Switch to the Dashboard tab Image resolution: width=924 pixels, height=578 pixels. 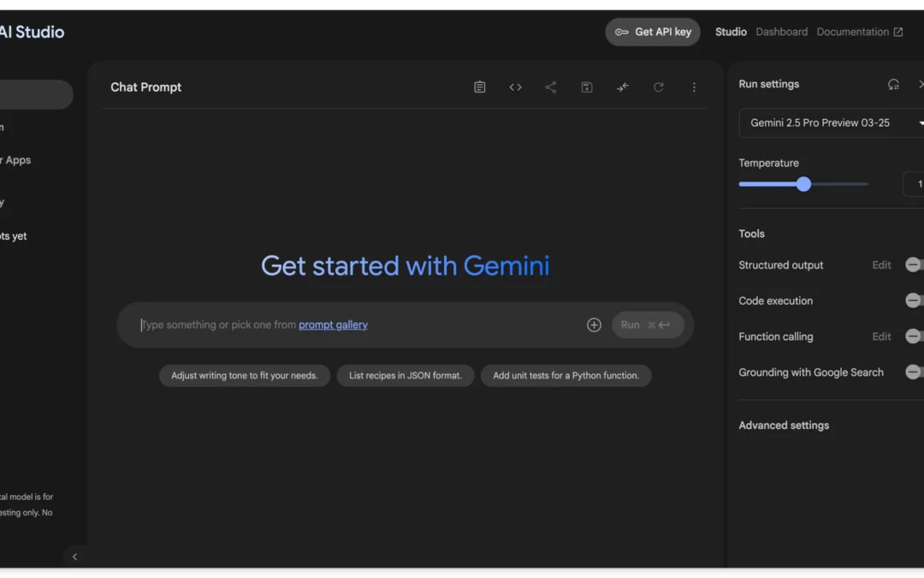(x=781, y=32)
